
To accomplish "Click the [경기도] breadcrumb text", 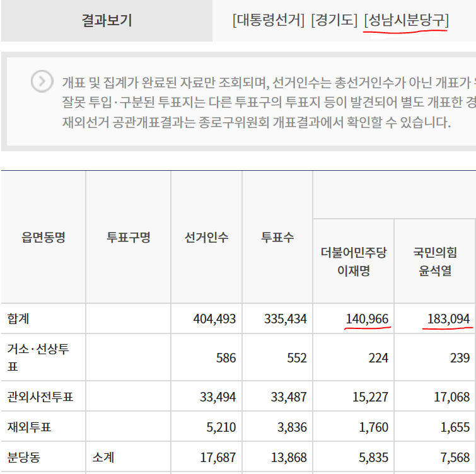I will pyautogui.click(x=334, y=20).
